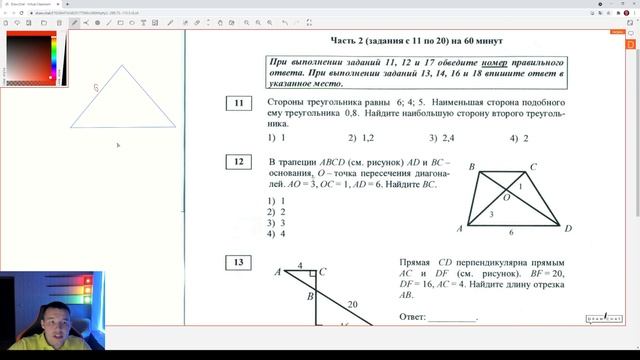Click the boxed task number 13
640x360 pixels.
pyautogui.click(x=239, y=262)
